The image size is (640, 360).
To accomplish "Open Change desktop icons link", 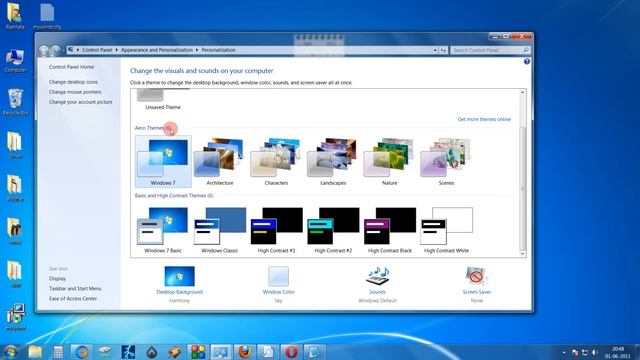I will click(x=73, y=82).
